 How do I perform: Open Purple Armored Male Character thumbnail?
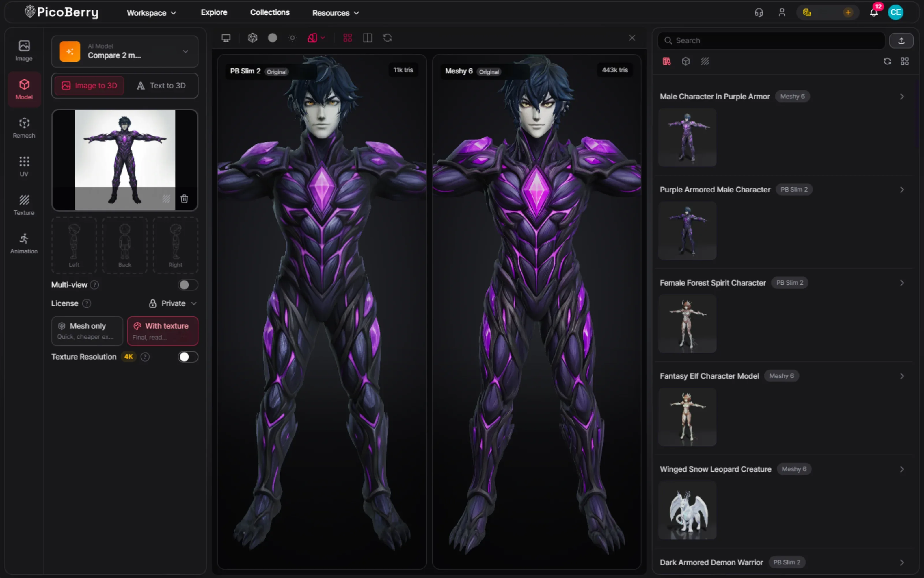(687, 231)
